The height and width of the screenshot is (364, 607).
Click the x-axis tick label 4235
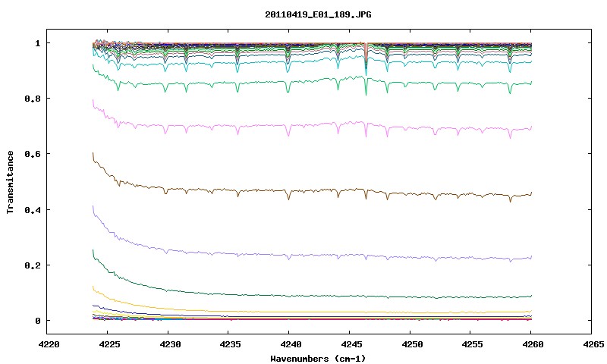coord(231,344)
